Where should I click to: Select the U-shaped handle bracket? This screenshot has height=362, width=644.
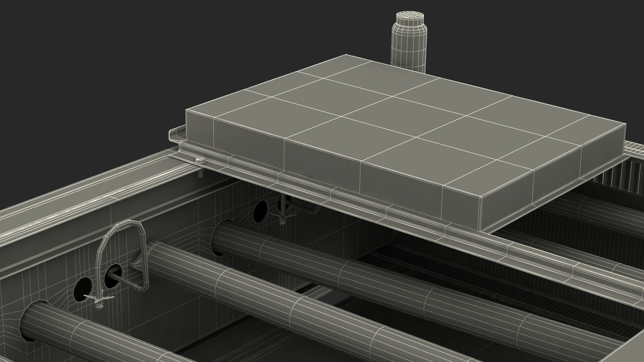tap(123, 259)
